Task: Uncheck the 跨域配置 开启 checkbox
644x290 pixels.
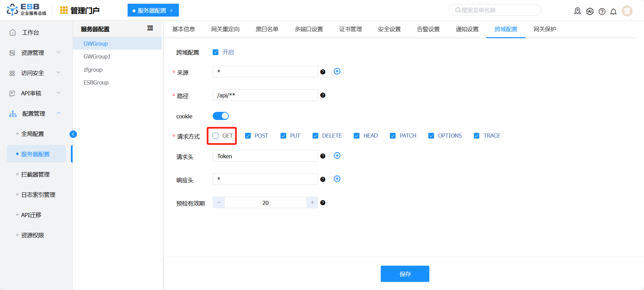Action: click(215, 52)
